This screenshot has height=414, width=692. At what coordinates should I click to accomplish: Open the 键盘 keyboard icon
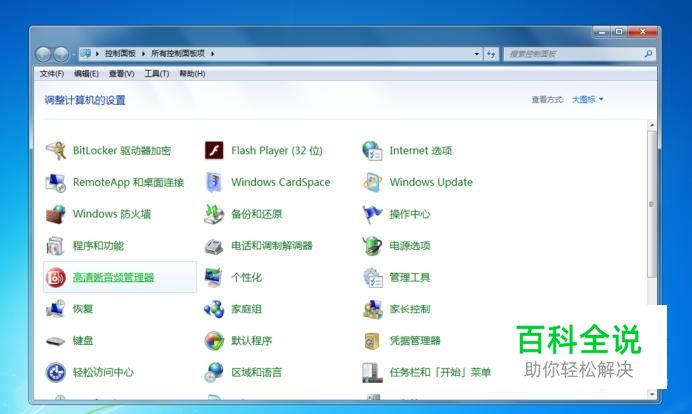(x=56, y=341)
